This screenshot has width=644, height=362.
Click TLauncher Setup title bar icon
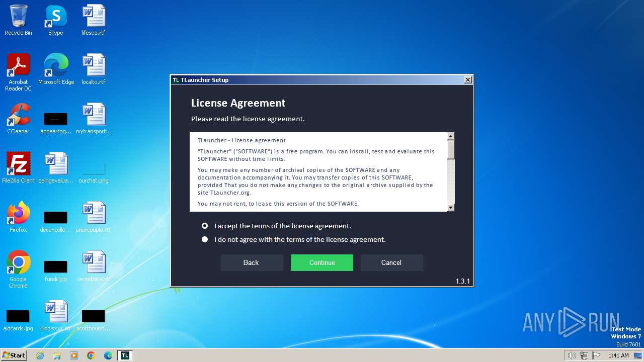[176, 80]
